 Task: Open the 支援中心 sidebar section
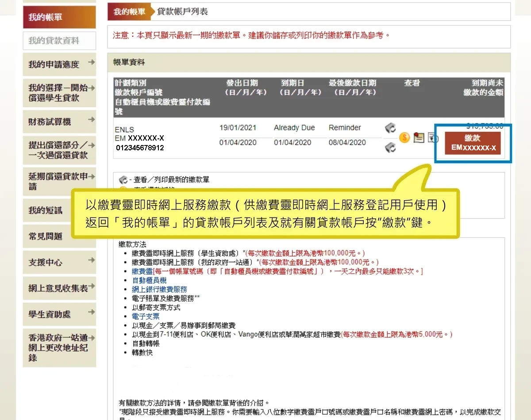[x=45, y=262]
